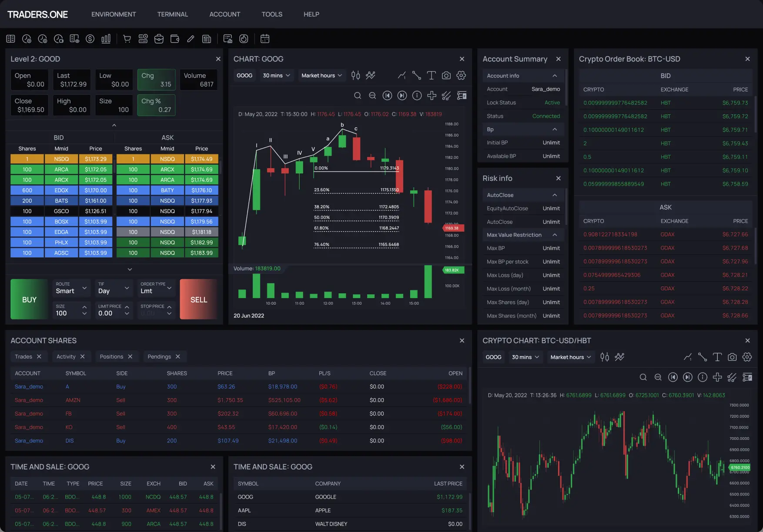Open the 30 mins interval dropdown
The width and height of the screenshot is (763, 532).
[276, 75]
